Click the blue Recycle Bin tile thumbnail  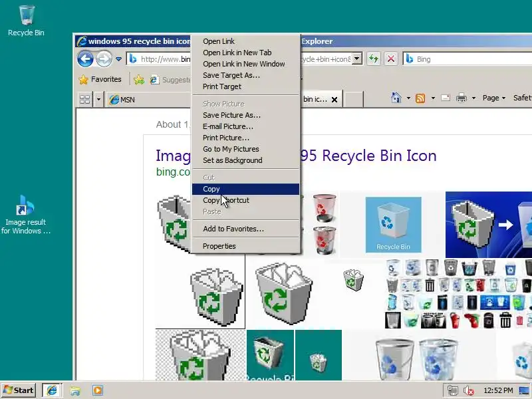click(393, 225)
